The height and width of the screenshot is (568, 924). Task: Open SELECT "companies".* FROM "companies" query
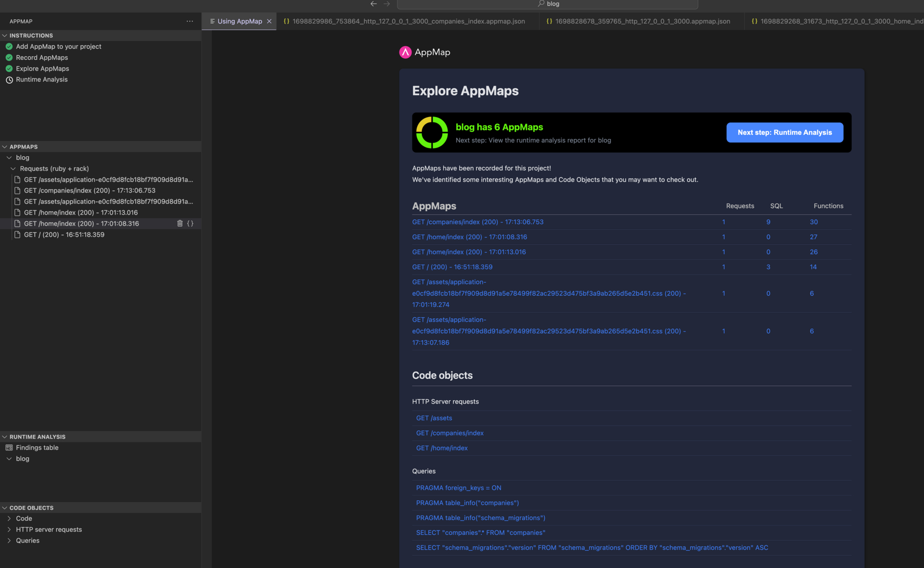pos(480,533)
